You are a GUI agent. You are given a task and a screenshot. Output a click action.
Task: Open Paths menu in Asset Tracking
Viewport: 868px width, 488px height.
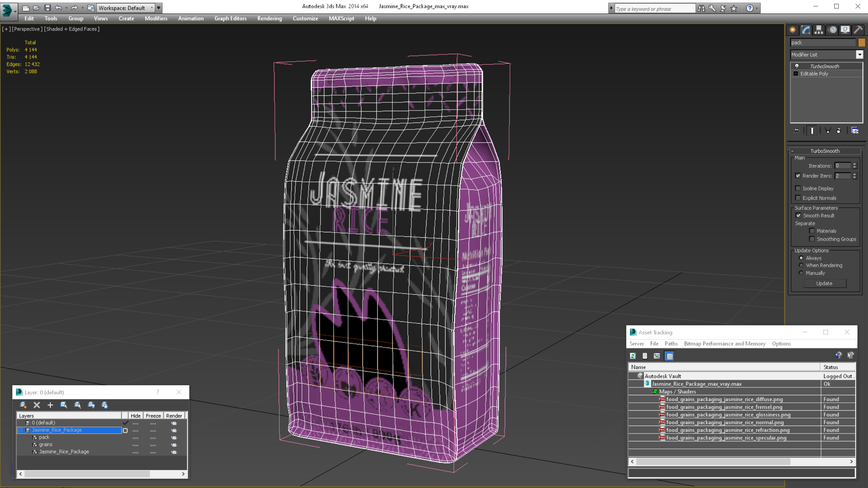671,343
